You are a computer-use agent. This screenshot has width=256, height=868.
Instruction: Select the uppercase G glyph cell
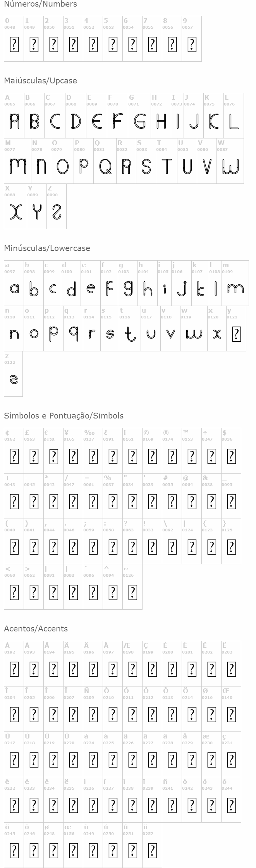pyautogui.click(x=139, y=116)
